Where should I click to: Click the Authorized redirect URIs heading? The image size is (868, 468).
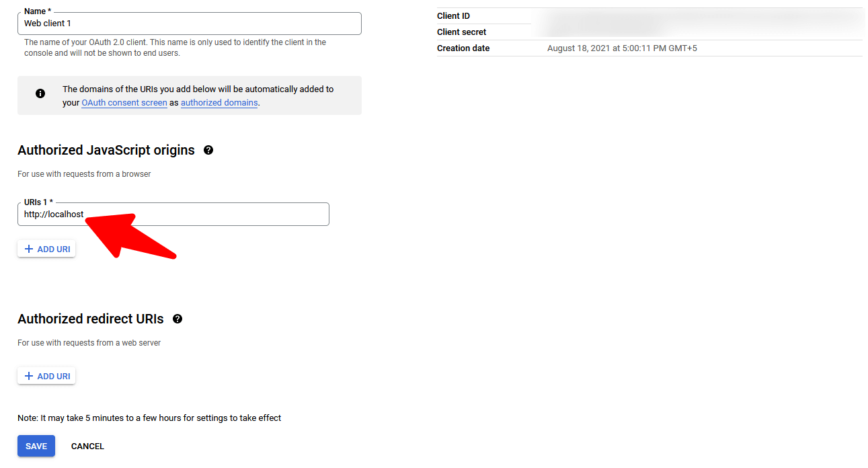pos(91,319)
